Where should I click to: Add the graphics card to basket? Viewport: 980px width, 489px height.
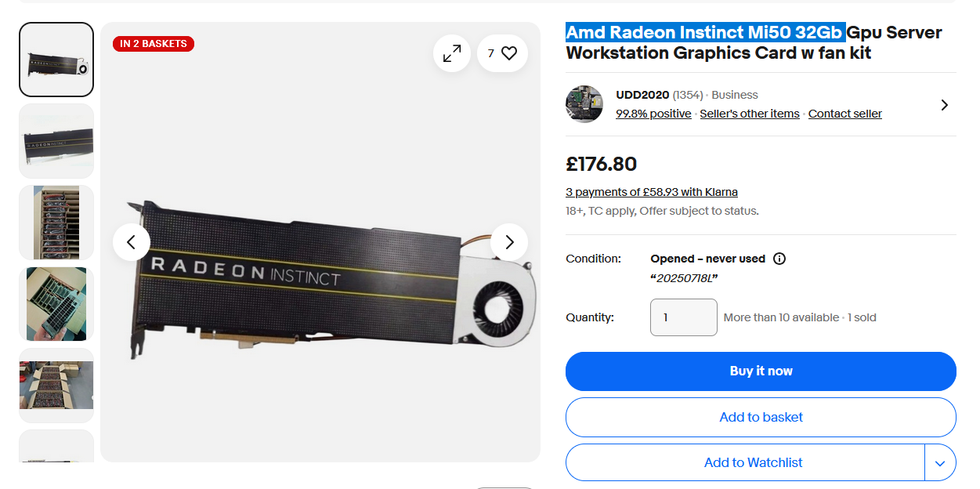point(761,417)
